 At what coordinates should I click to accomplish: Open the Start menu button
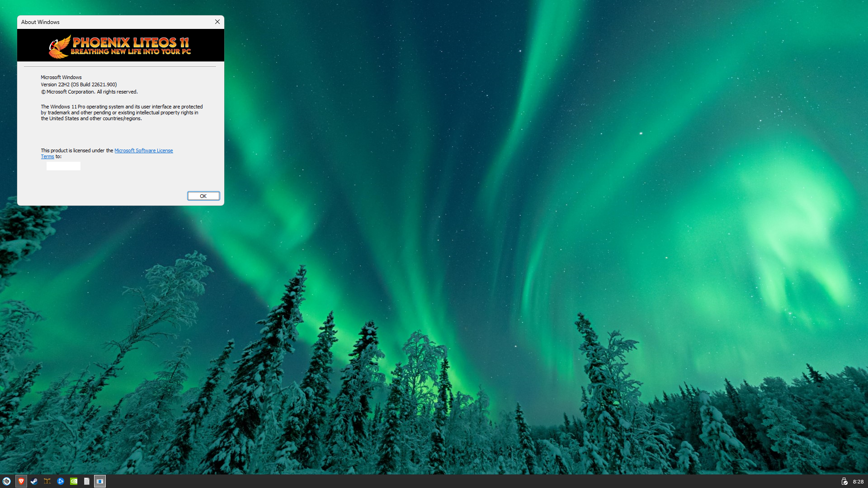7,481
